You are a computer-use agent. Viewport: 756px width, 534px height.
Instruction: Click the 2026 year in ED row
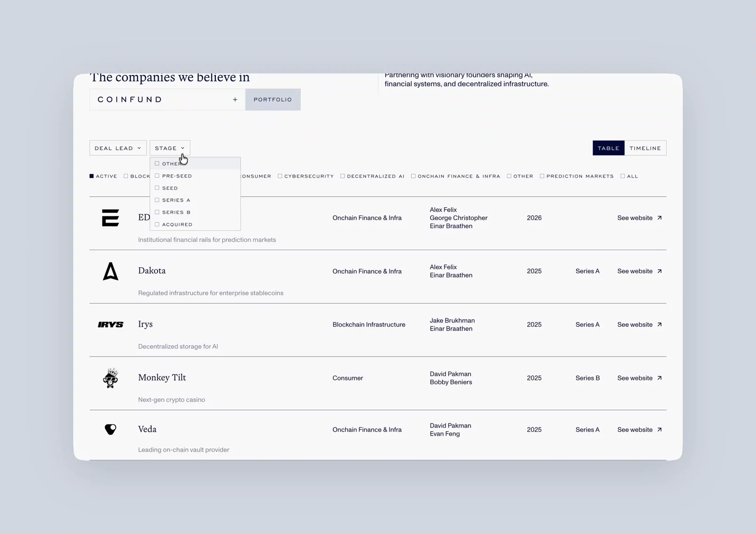pyautogui.click(x=534, y=218)
